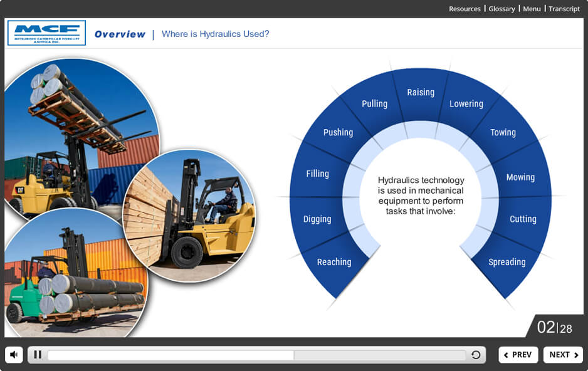Click the MCF company logo

click(46, 32)
